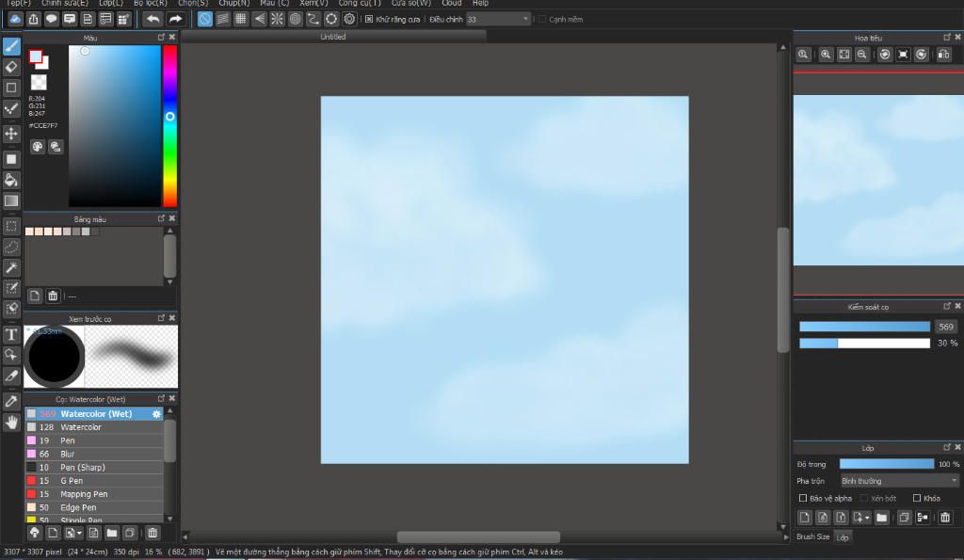Click the canvas horizontal scrollbar thumb
Viewport: 964px width, 560px height.
(x=478, y=536)
